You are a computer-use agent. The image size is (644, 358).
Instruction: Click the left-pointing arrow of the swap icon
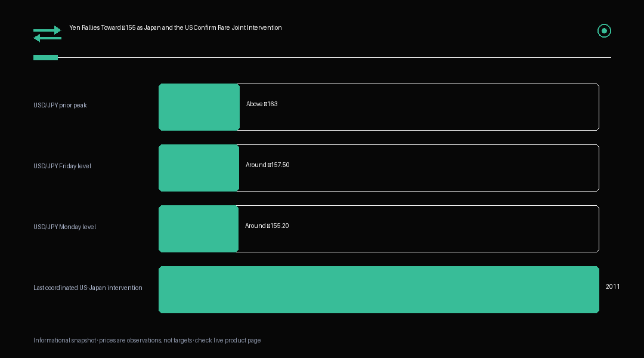pyautogui.click(x=47, y=38)
